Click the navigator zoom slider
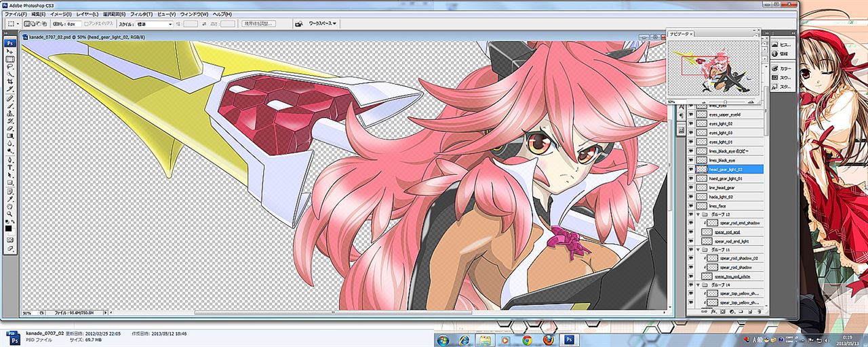 click(x=724, y=102)
